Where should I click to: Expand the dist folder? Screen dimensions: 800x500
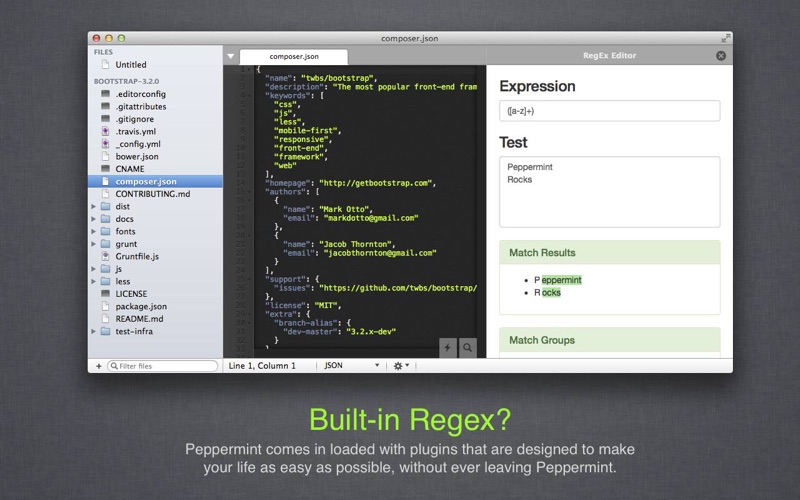tap(93, 207)
